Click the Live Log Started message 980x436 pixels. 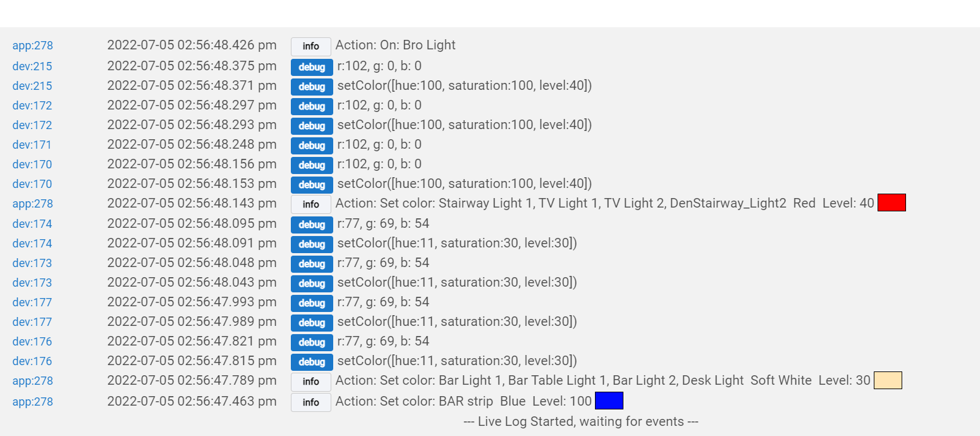[580, 421]
